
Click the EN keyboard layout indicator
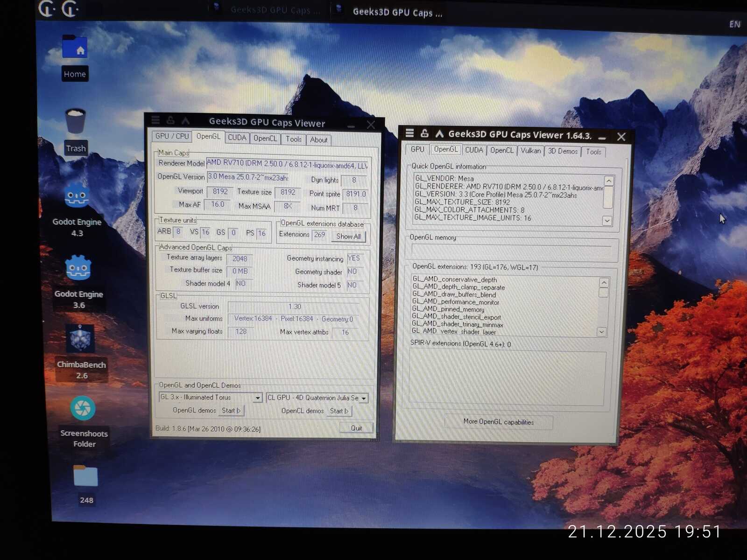pos(734,24)
